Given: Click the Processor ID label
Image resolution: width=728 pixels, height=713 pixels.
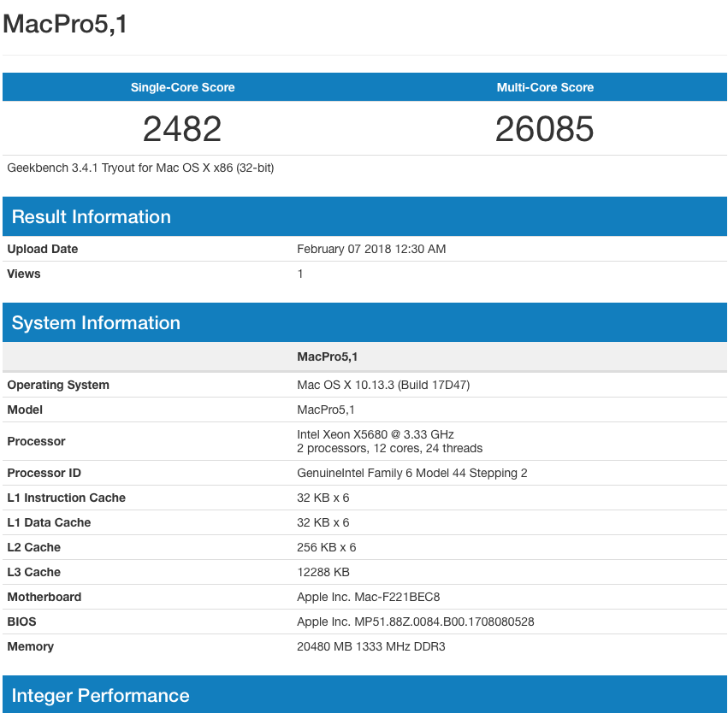Looking at the screenshot, I should click(x=44, y=473).
